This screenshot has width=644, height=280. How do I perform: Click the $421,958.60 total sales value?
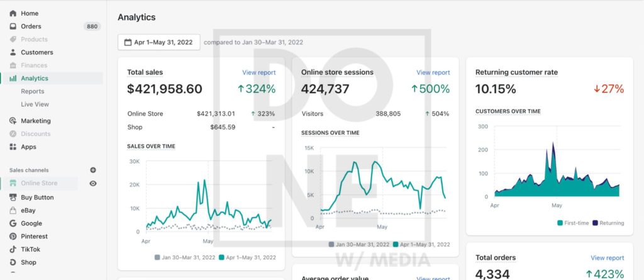pyautogui.click(x=165, y=89)
